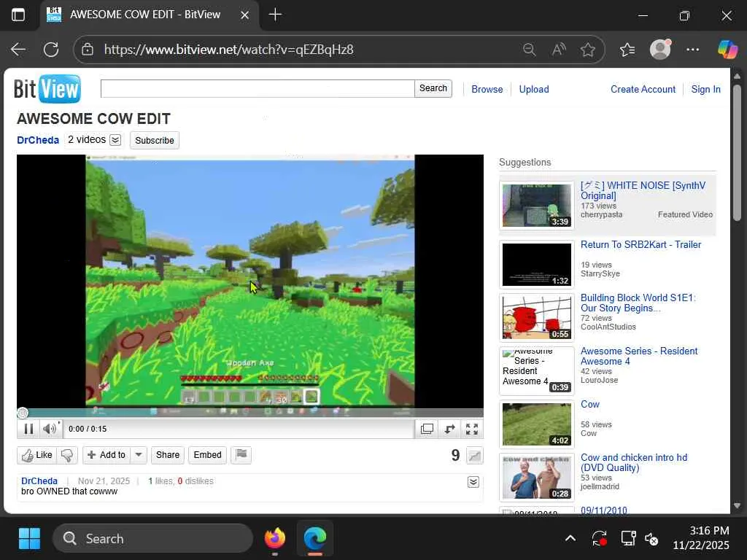Screen dimensions: 747x560
Task: Close the AWESOME COW EDIT tab
Action: pos(244,15)
